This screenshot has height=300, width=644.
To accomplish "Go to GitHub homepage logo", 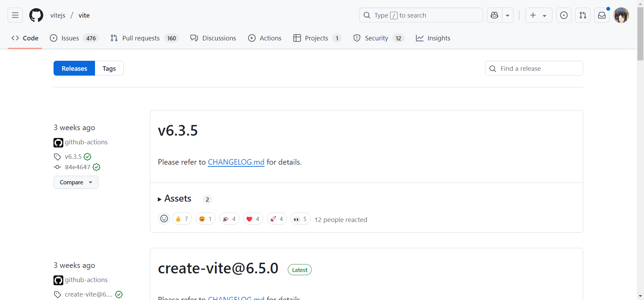I will coord(36,15).
